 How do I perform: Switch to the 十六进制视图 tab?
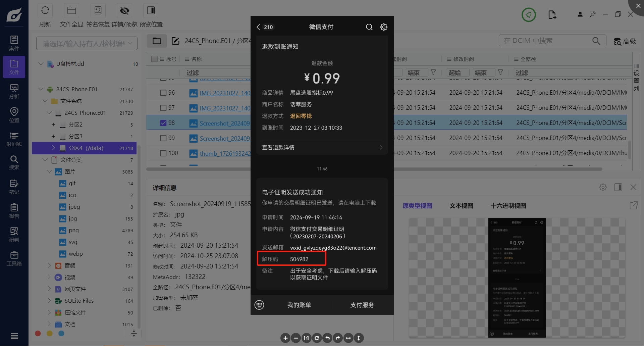click(508, 206)
